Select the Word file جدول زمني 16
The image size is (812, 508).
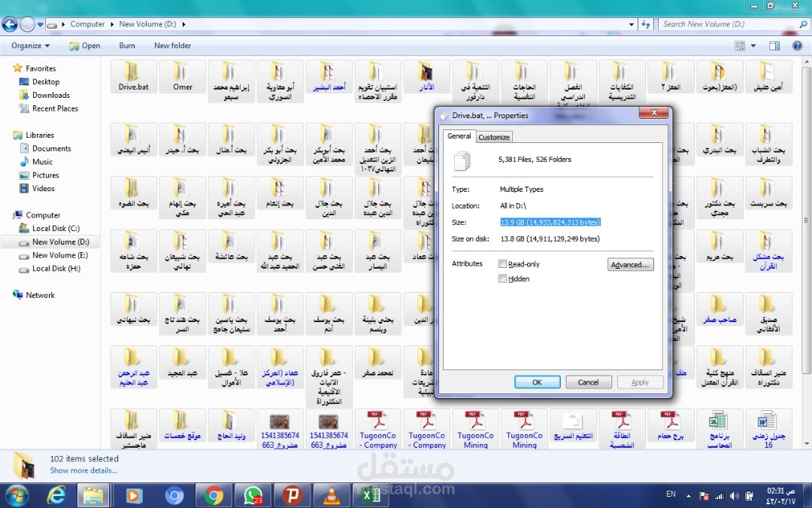pyautogui.click(x=768, y=429)
